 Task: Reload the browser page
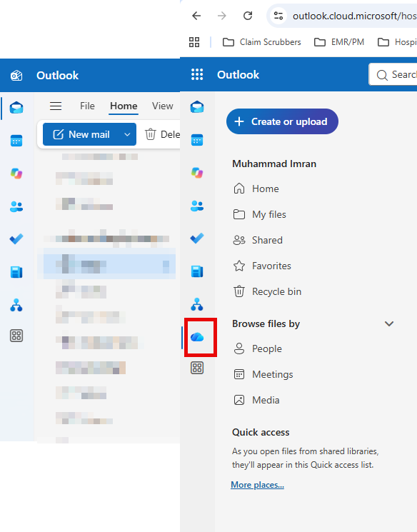248,16
